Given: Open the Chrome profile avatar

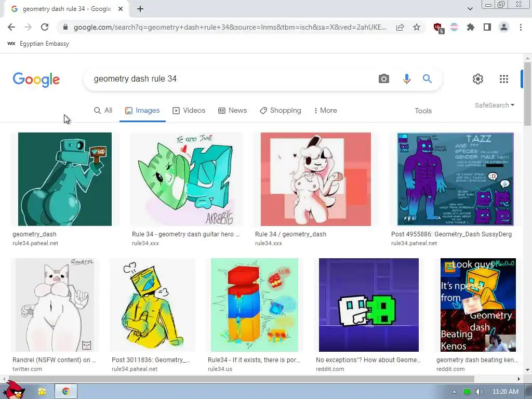Looking at the screenshot, I should tap(504, 27).
